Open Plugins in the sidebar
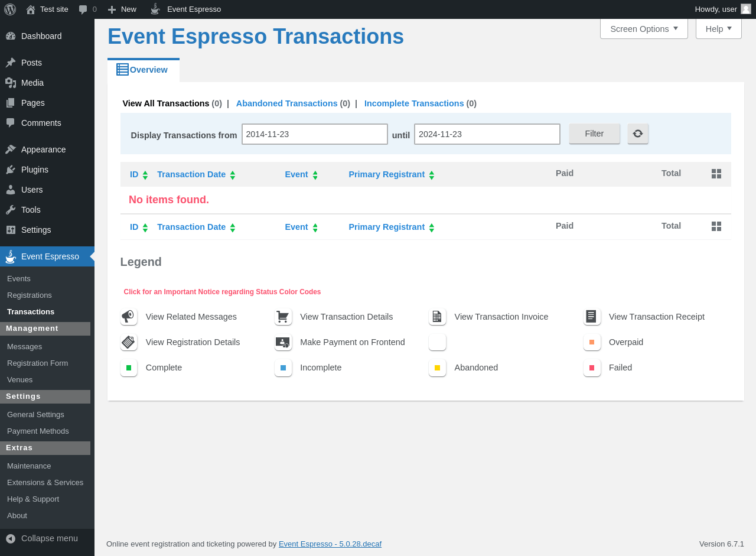The width and height of the screenshot is (756, 556). point(47,170)
